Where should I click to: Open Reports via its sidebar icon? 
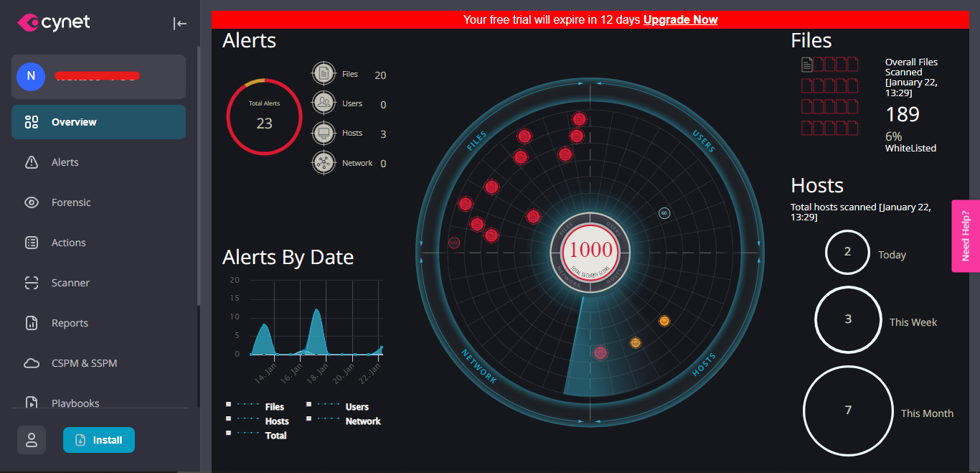pos(32,322)
